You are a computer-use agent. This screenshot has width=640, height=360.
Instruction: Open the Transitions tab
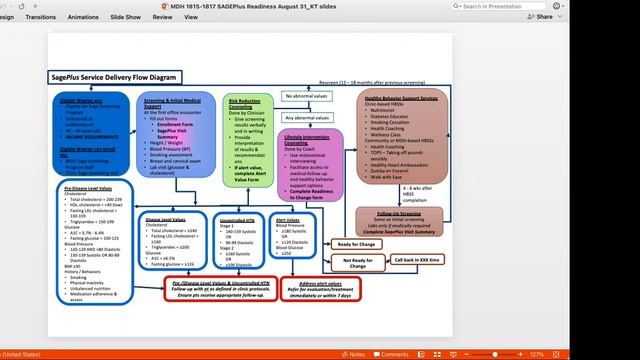click(x=40, y=17)
